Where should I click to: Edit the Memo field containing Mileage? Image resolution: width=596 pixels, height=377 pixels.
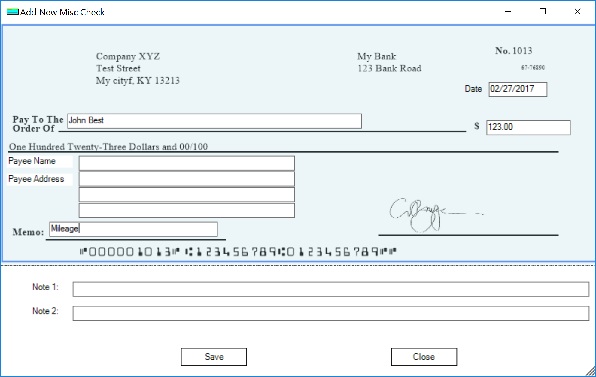[x=133, y=229]
